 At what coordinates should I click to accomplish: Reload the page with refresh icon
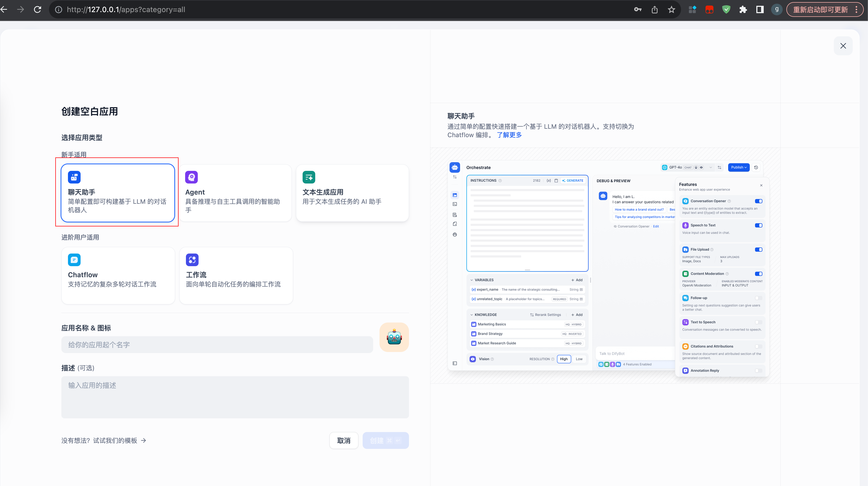click(x=37, y=10)
